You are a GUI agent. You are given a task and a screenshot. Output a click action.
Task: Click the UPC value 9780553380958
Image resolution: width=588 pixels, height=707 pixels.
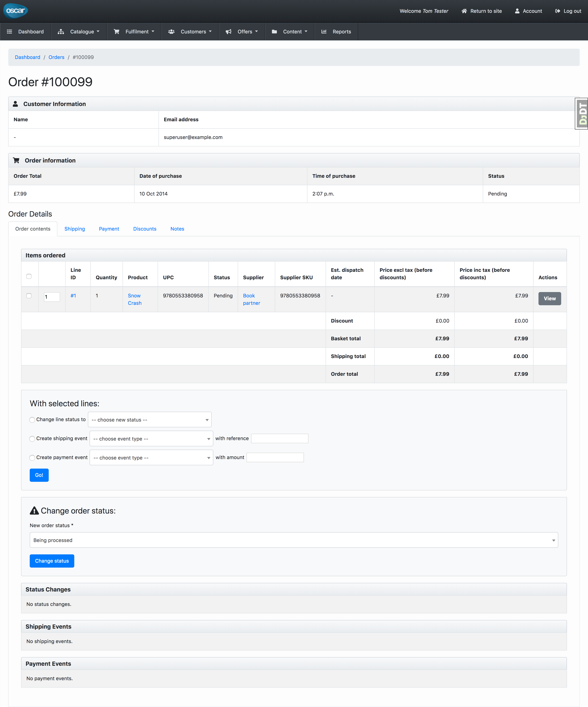(x=183, y=296)
